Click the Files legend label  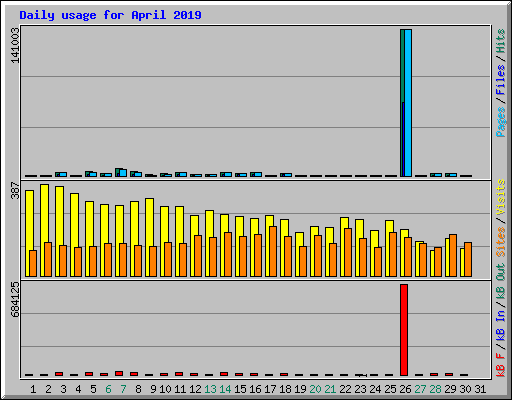[500, 79]
